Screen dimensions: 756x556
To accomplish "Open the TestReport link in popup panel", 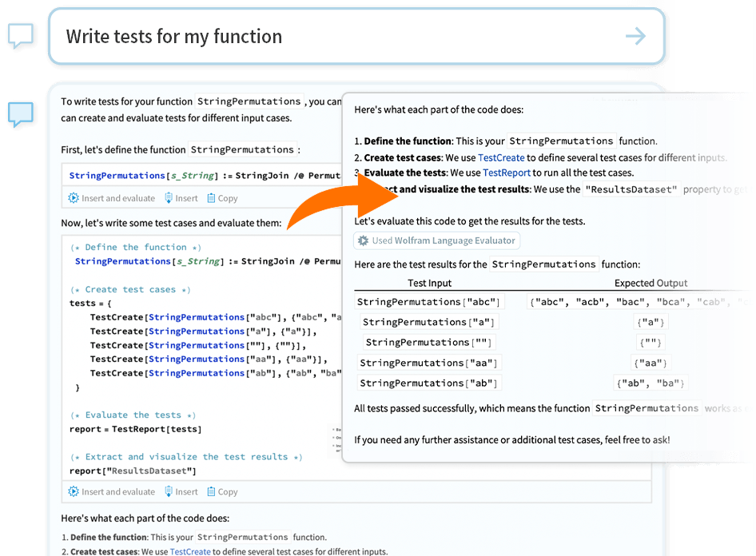I will [506, 173].
